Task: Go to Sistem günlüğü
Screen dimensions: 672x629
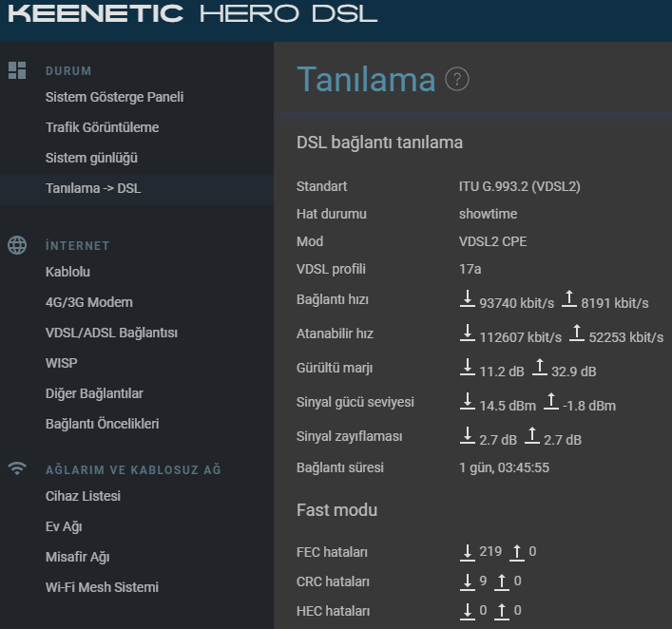Action: click(x=91, y=158)
